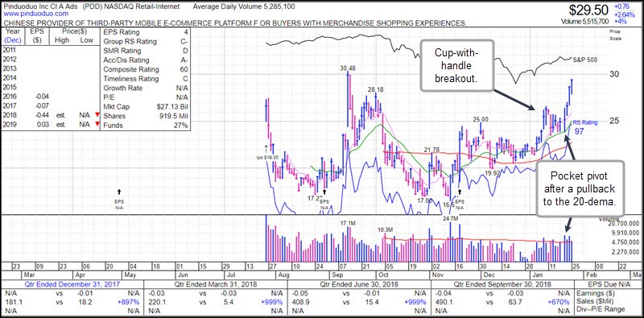Click the 28.18 price label on chart
644x318 pixels.
tap(375, 89)
